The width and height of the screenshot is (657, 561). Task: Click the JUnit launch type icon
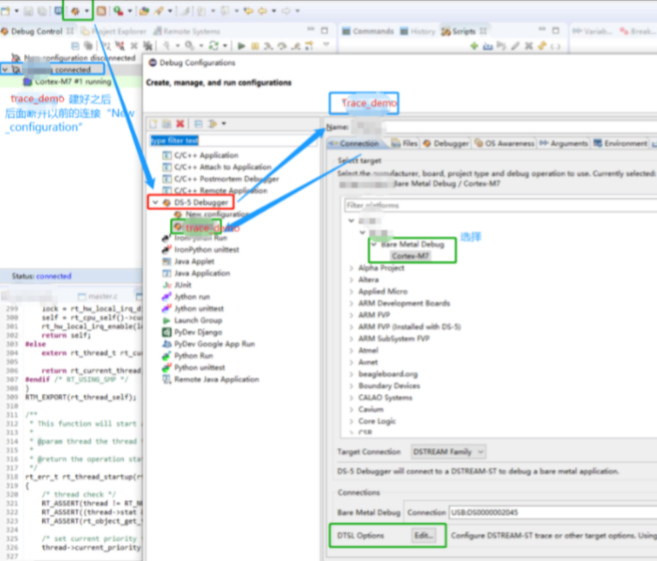coord(167,284)
